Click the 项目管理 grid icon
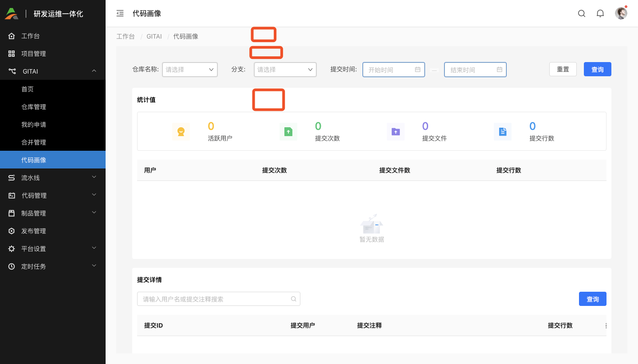638x364 pixels. [x=12, y=54]
